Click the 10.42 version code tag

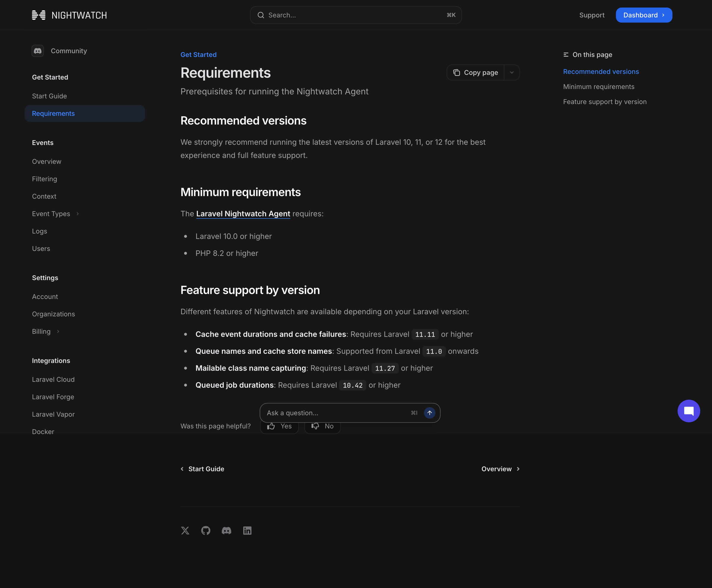[x=352, y=385]
